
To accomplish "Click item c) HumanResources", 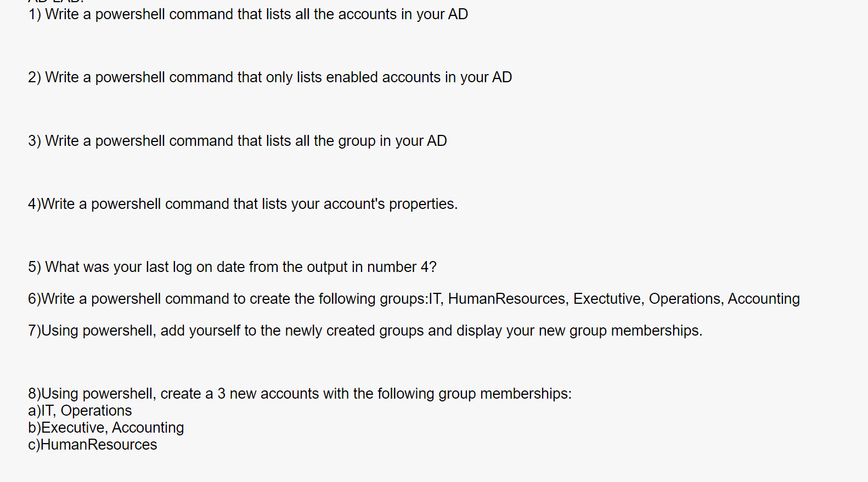I will 93,445.
